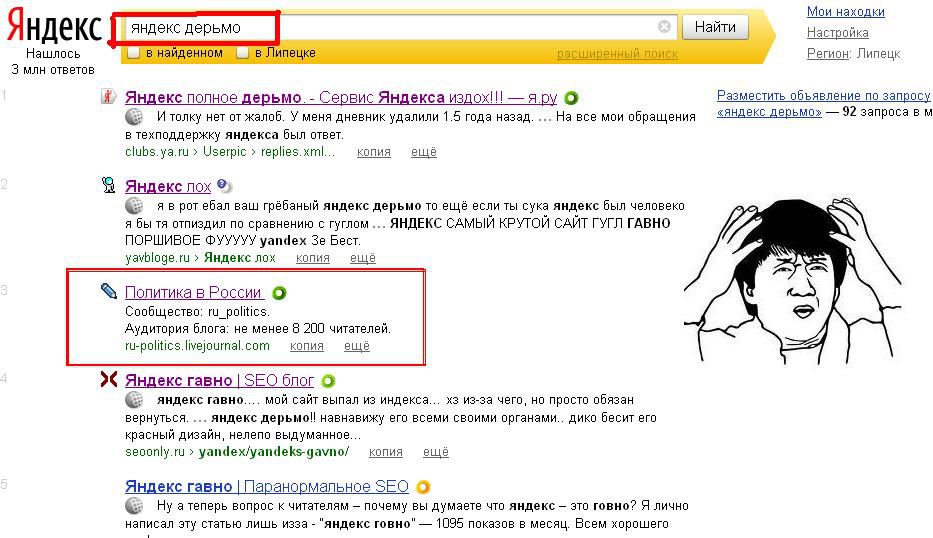Image resolution: width=933 pixels, height=538 pixels.
Task: Enable the 'в найденном' checkbox
Action: (x=134, y=53)
